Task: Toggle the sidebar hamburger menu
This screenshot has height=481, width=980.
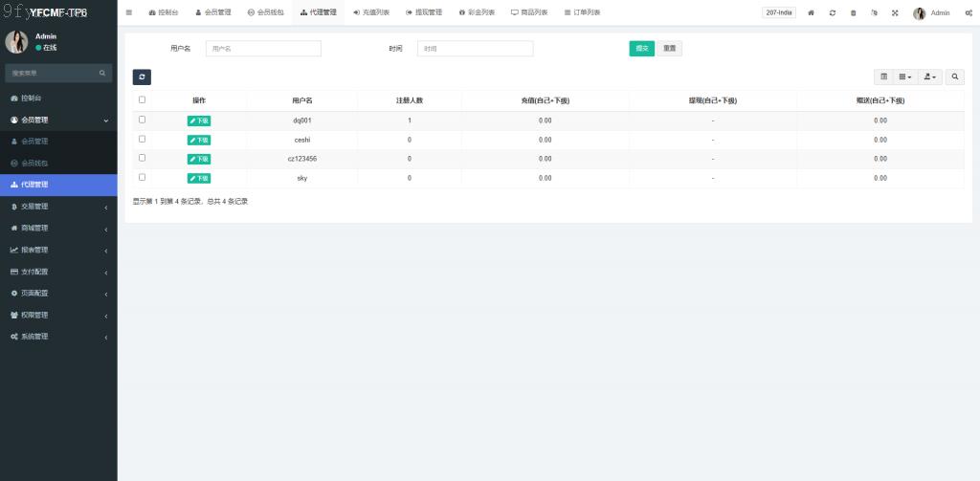Action: click(129, 12)
